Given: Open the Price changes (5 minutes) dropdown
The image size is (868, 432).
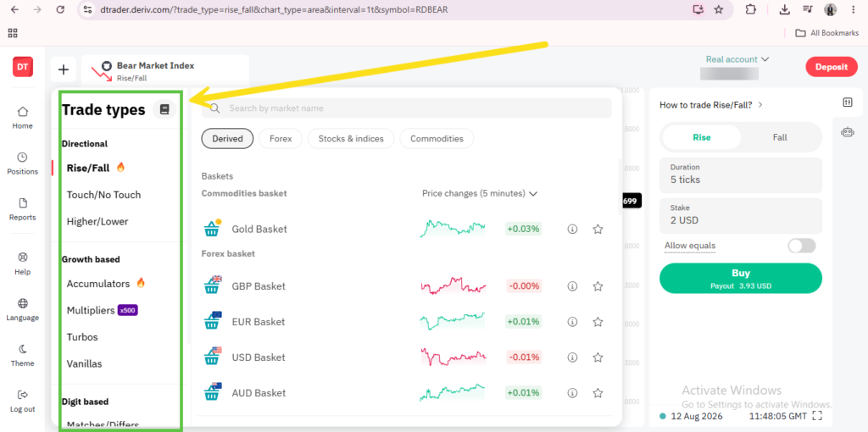Looking at the screenshot, I should tap(480, 194).
